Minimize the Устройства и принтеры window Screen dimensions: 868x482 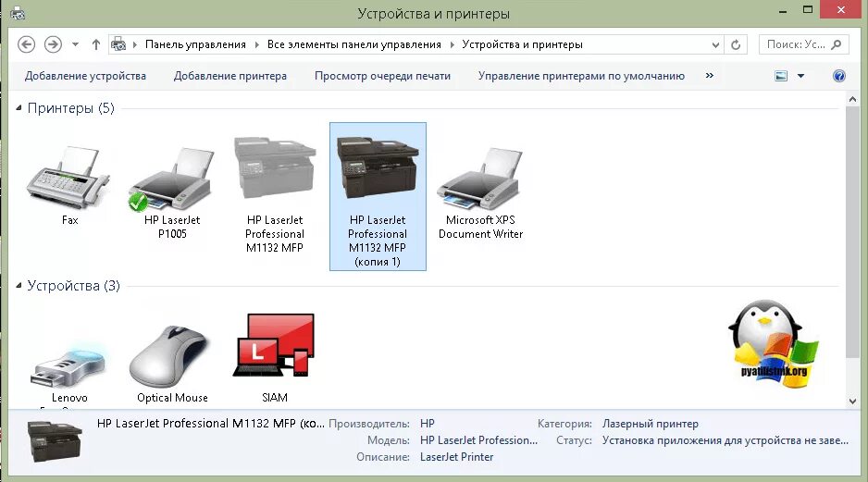pos(783,10)
